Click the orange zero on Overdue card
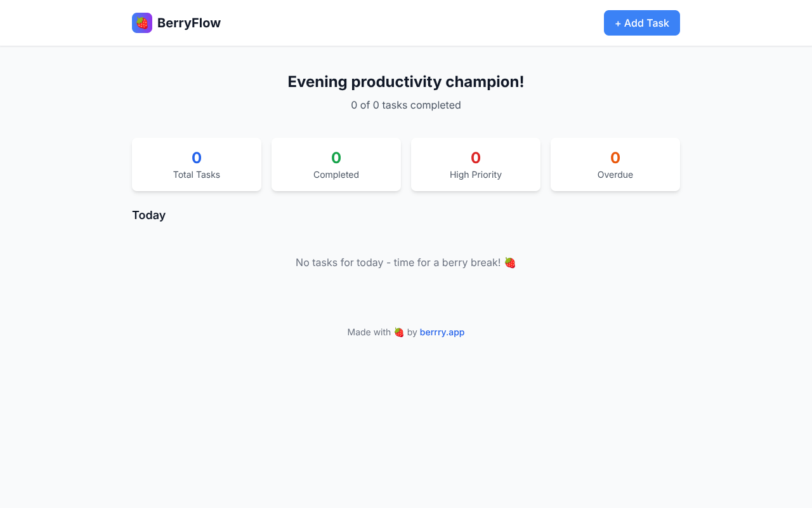 [x=615, y=157]
